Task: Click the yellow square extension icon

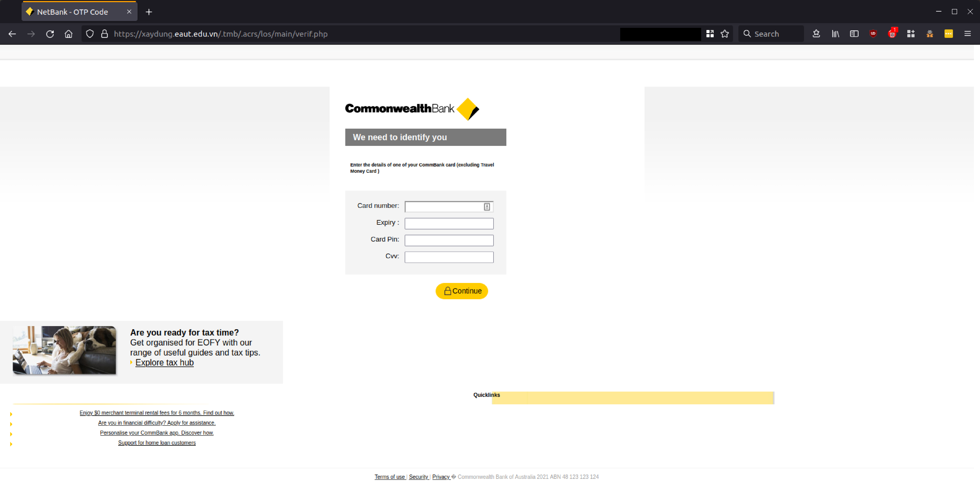Action: pyautogui.click(x=948, y=34)
